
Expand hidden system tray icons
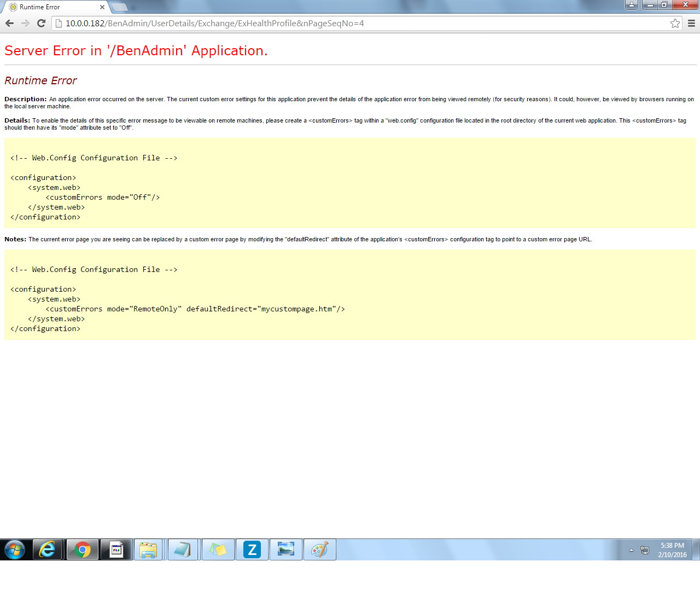click(x=631, y=550)
